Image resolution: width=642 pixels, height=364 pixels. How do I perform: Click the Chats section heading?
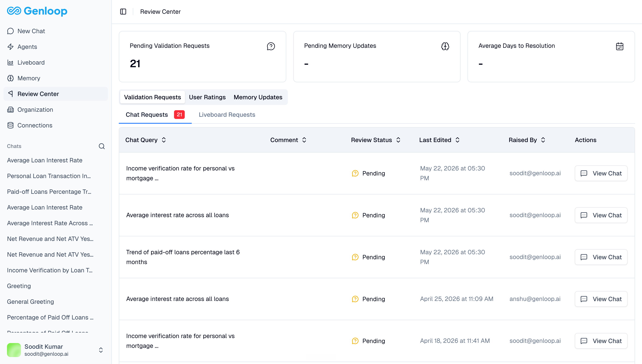pyautogui.click(x=14, y=146)
